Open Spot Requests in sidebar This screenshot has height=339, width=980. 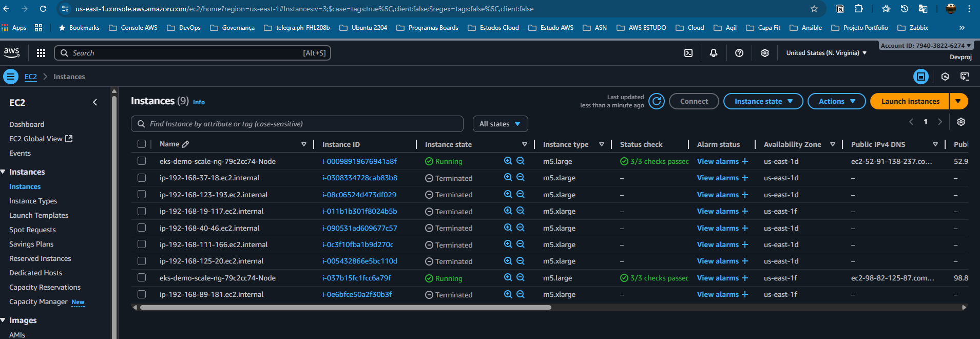click(32, 230)
